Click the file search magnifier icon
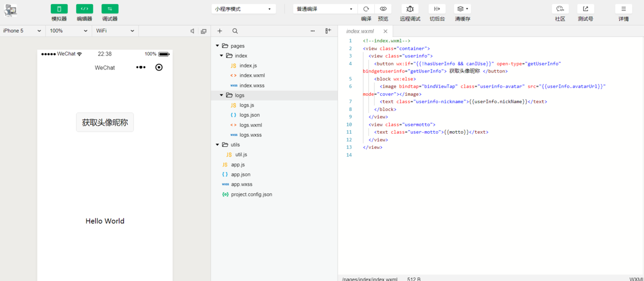 click(x=235, y=31)
